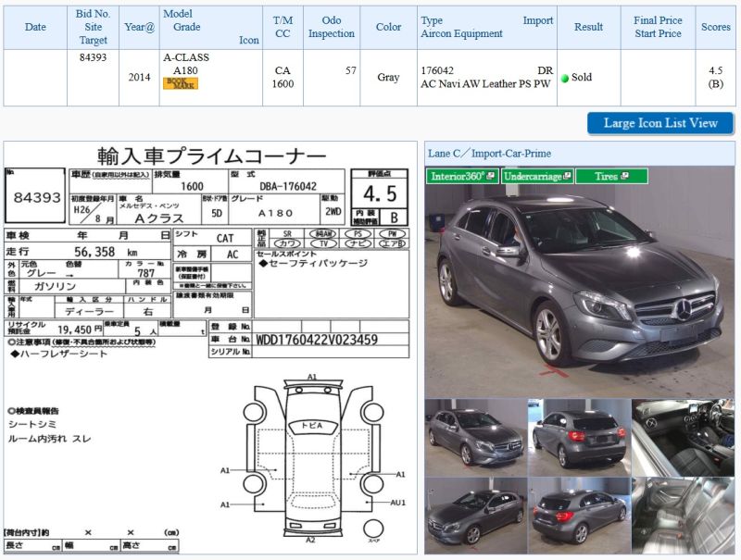
Task: Click the Large Icon List View button
Action: 660,123
